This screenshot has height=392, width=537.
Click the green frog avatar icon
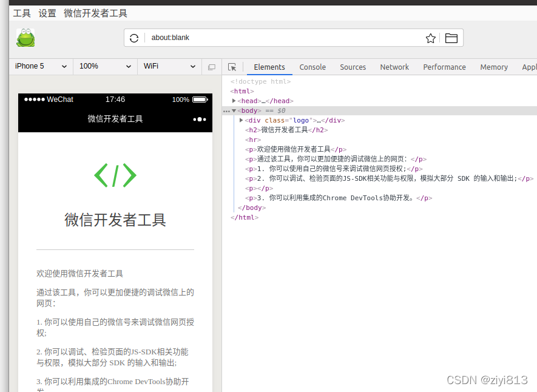(x=25, y=38)
